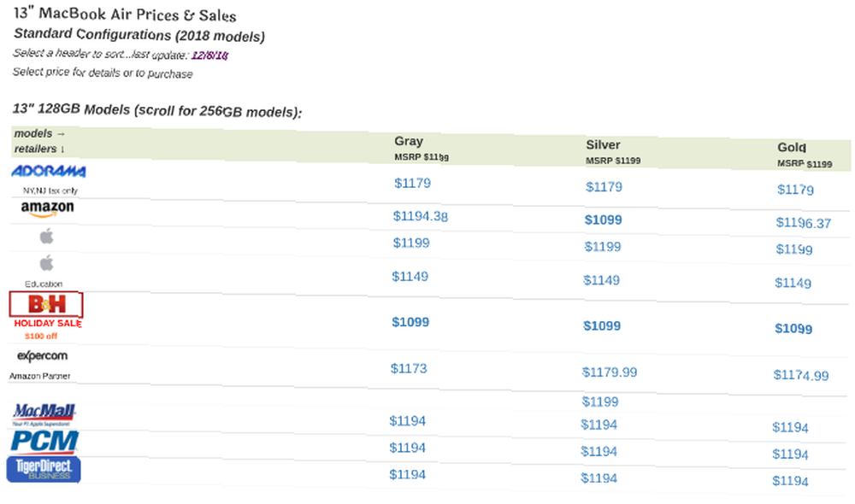Click B&H's $1099 Gray price
This screenshot has height=504, width=855.
pyautogui.click(x=410, y=322)
